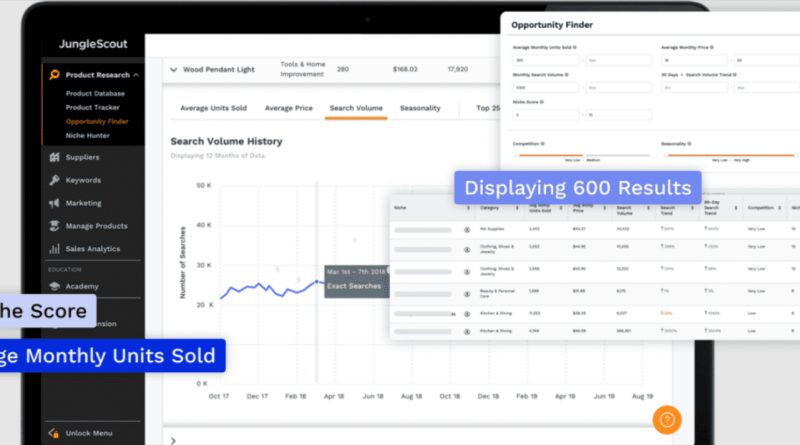This screenshot has width=800, height=445.
Task: Adjust the Seasonality slider in Opportunity Finder
Action: (730, 155)
